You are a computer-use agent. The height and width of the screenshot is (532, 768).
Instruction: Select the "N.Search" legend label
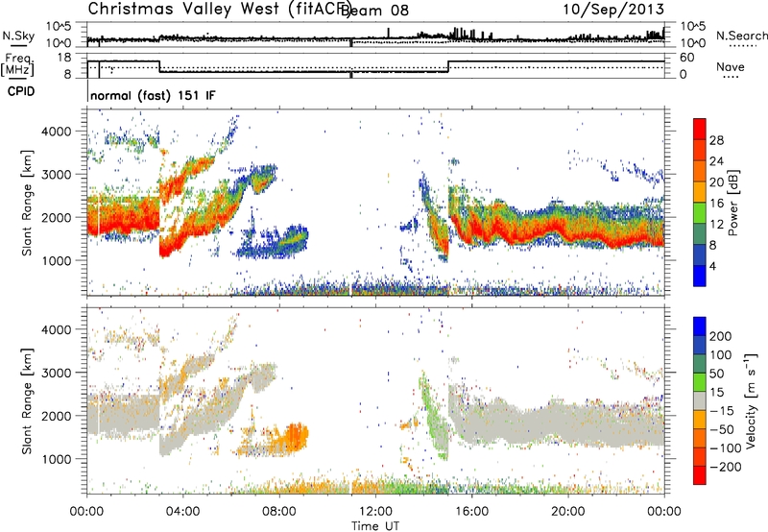coord(741,36)
